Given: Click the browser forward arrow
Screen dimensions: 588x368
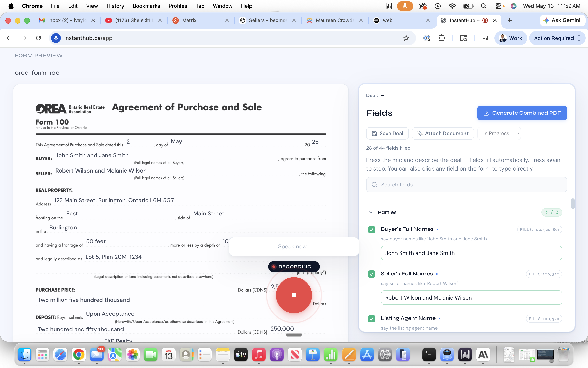Looking at the screenshot, I should [23, 38].
